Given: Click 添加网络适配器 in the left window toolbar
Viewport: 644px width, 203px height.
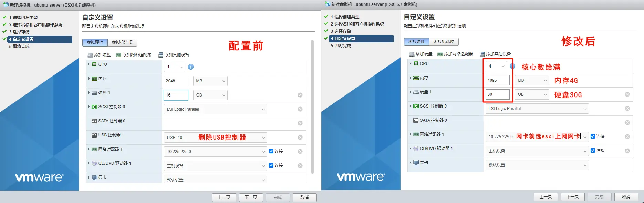Looking at the screenshot, I should (x=134, y=55).
